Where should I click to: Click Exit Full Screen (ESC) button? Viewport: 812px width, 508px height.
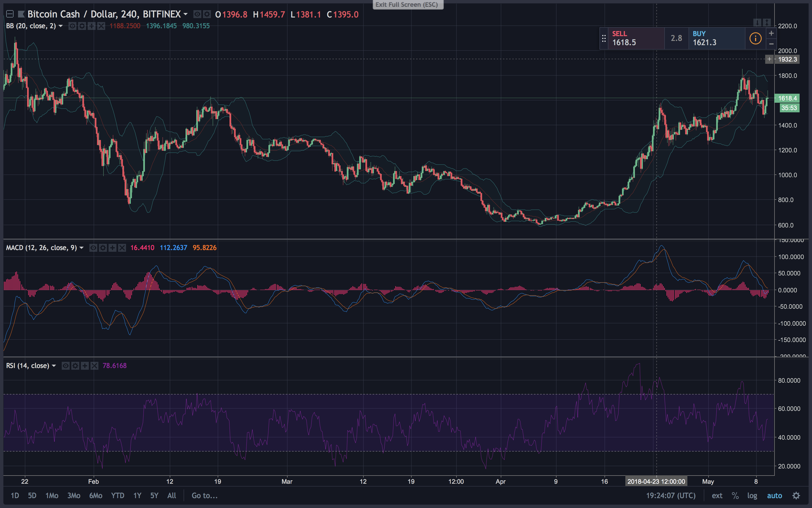click(x=408, y=5)
